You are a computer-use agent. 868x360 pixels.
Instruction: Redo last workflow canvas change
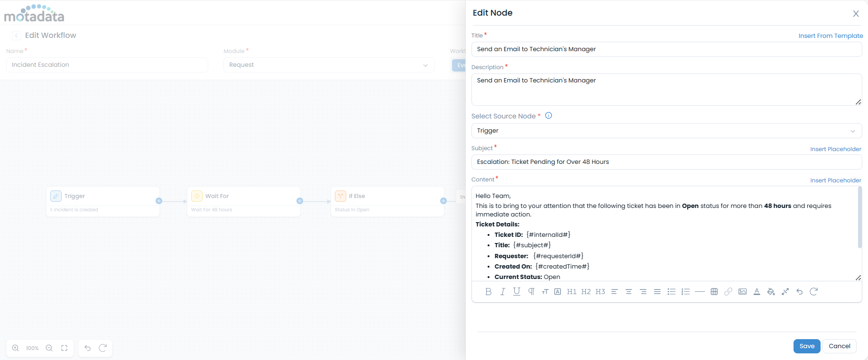pos(102,348)
